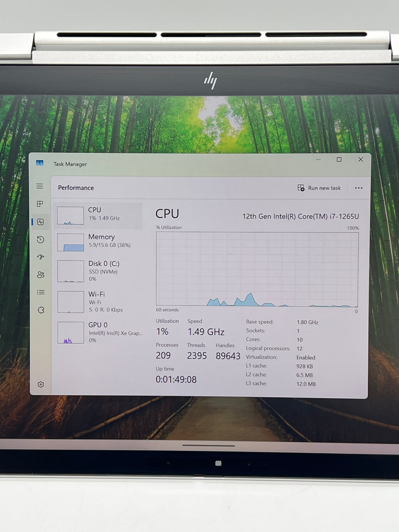Image resolution: width=399 pixels, height=532 pixels.
Task: Click the CPU utilization graph
Action: point(257,269)
